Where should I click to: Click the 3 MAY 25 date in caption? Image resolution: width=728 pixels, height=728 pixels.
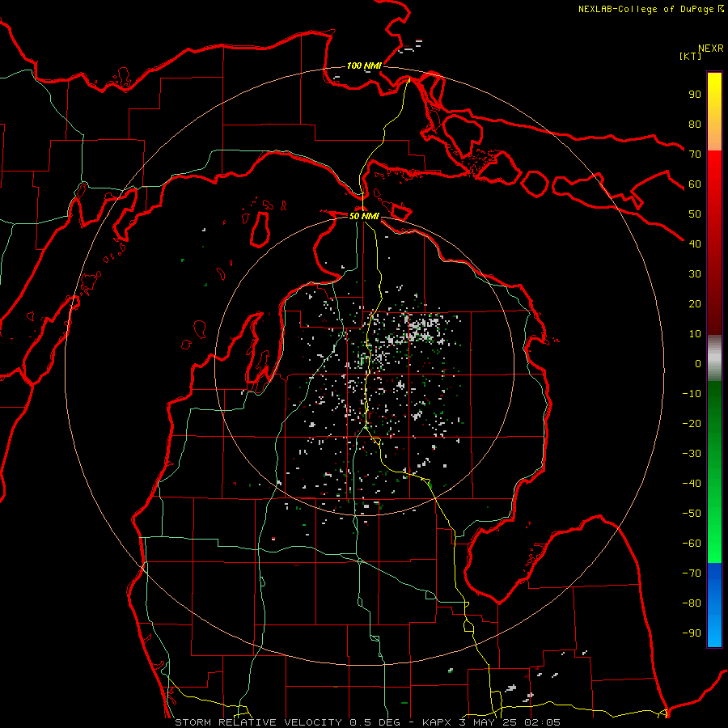488,722
